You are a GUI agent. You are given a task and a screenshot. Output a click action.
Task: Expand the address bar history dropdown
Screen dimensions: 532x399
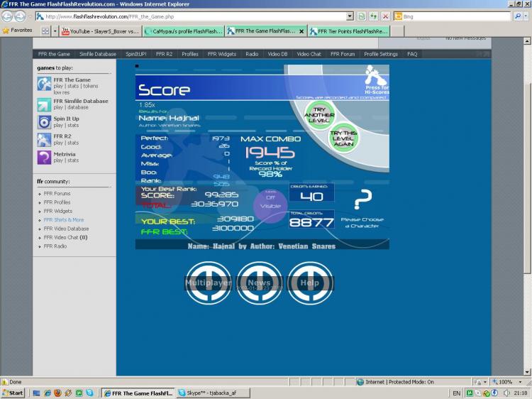(x=350, y=16)
